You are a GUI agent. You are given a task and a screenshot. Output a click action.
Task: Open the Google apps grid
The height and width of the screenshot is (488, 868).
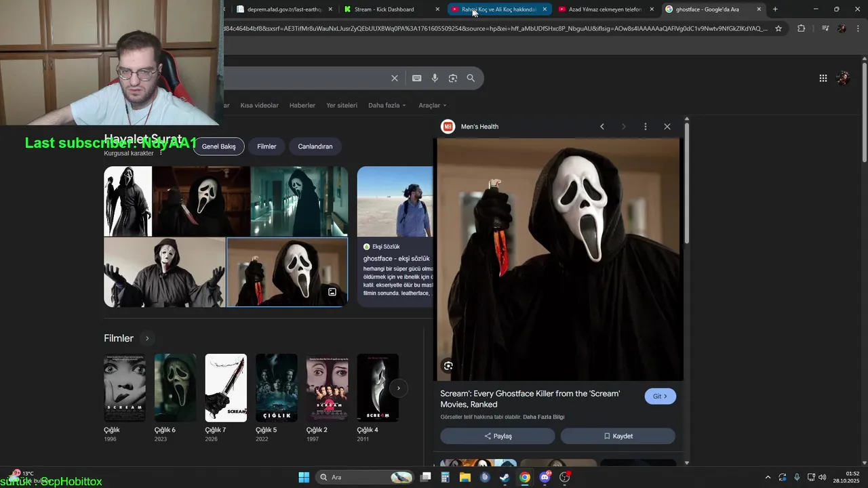(x=823, y=78)
